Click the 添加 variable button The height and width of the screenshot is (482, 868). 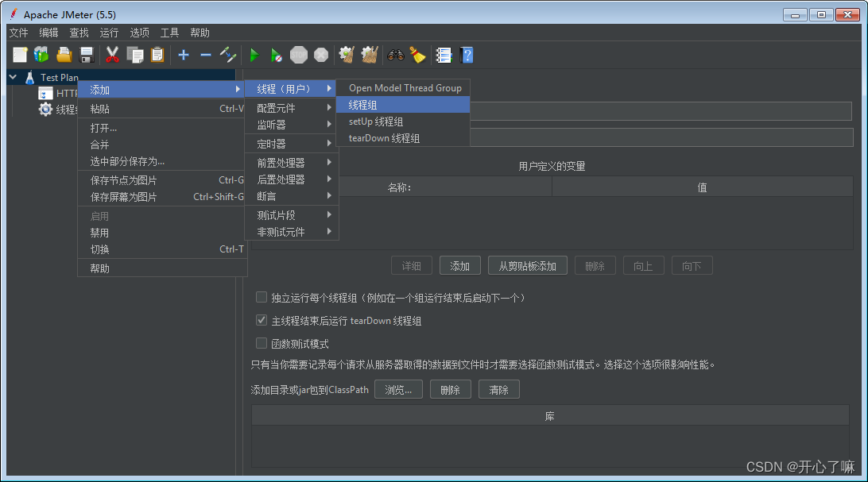pos(460,266)
